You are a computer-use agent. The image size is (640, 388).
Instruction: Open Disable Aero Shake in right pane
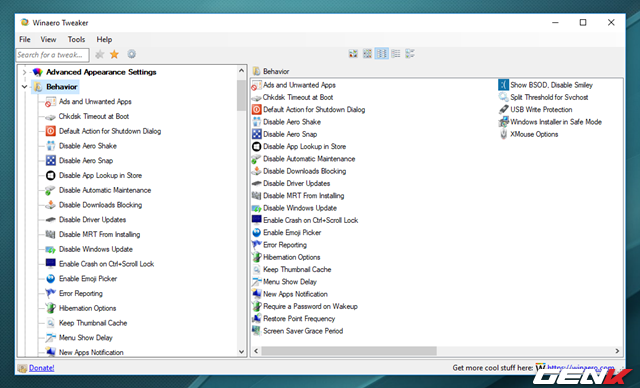(292, 122)
